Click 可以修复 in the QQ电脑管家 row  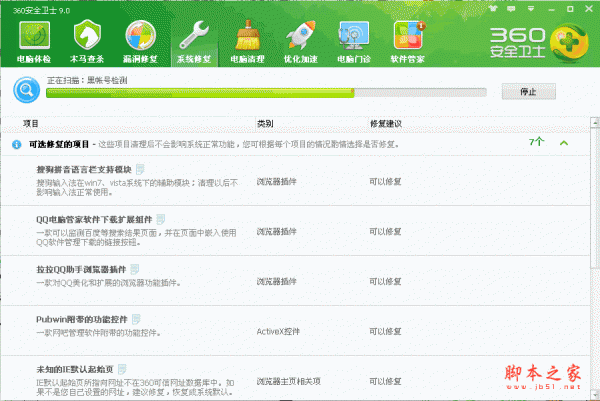pos(385,231)
